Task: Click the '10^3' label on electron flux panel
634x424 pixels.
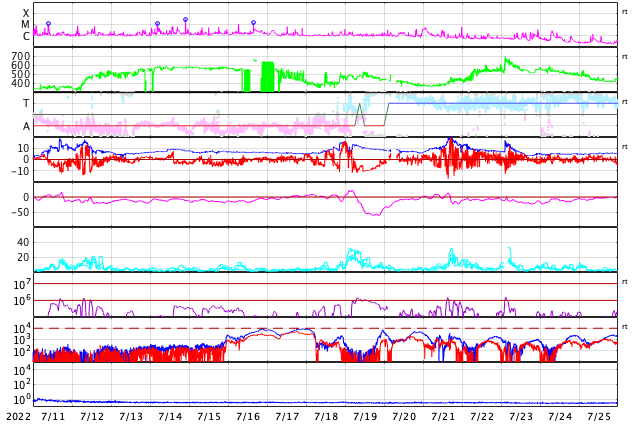Action: point(21,340)
